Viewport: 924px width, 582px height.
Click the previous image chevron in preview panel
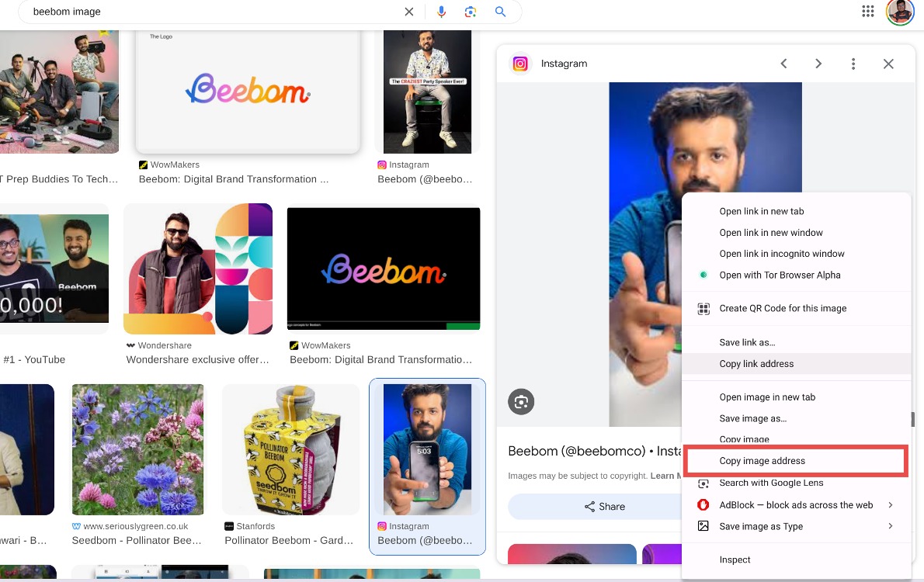783,64
